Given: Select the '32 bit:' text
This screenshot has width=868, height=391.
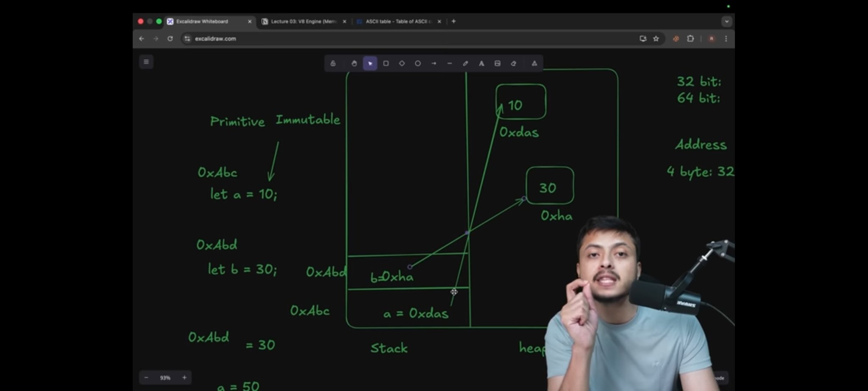Looking at the screenshot, I should [699, 81].
